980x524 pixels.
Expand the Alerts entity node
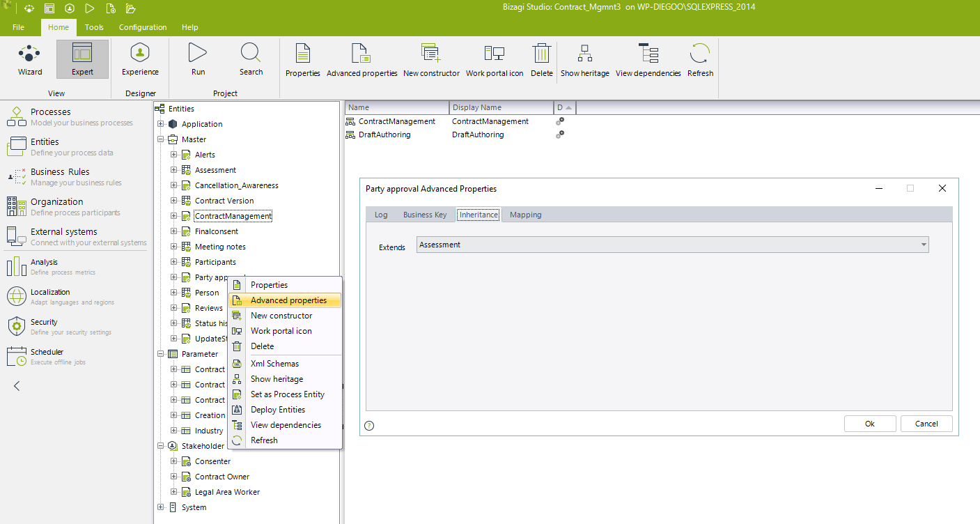click(x=173, y=155)
